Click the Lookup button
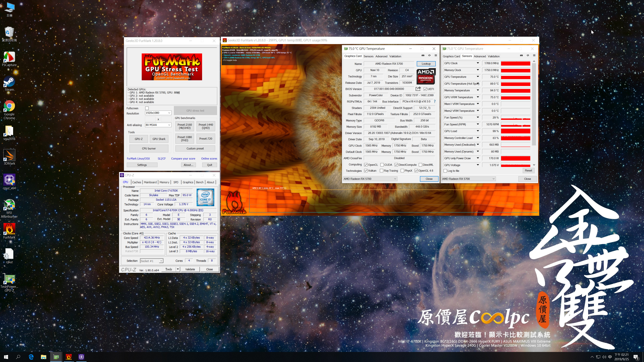Viewport: 644px width, 362px height. (426, 64)
